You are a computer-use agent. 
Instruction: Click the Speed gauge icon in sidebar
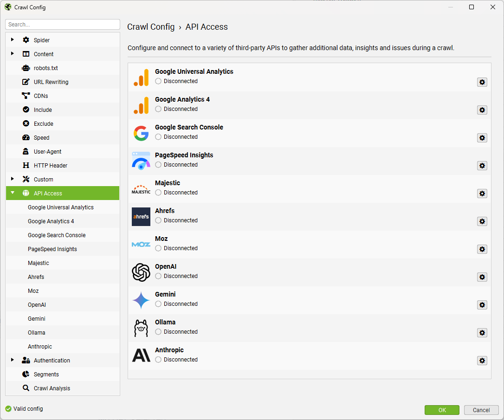point(26,137)
